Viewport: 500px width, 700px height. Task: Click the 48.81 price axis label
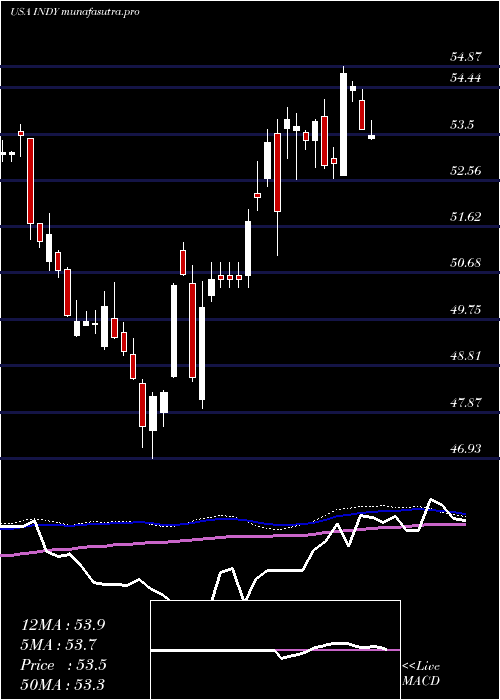466,356
